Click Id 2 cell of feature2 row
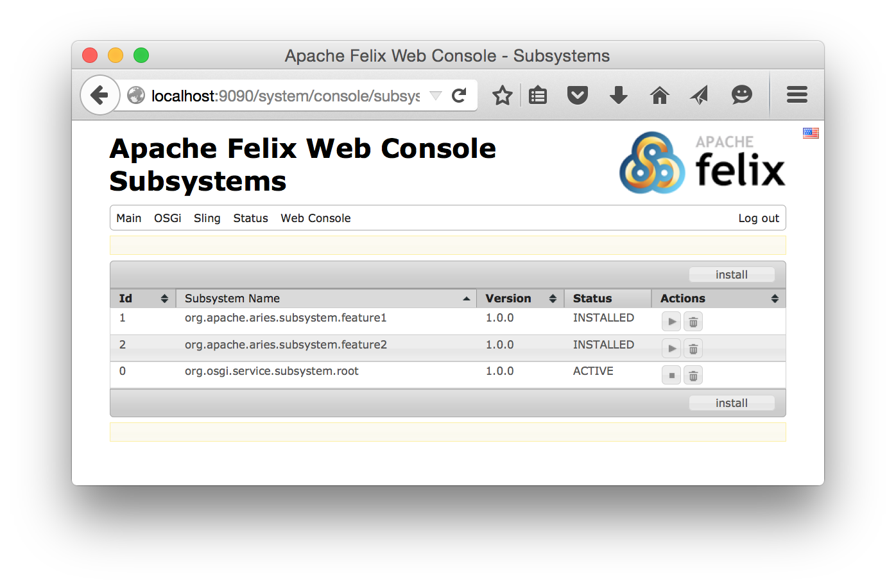 (123, 345)
